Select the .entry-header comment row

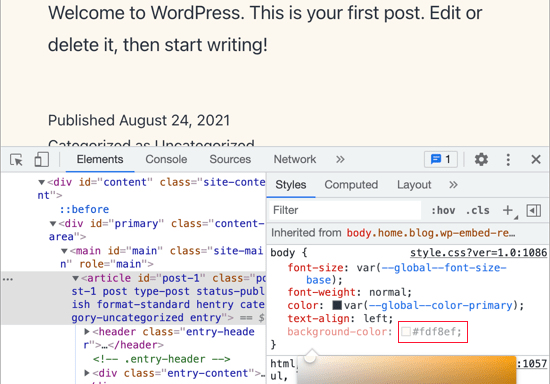coord(162,359)
